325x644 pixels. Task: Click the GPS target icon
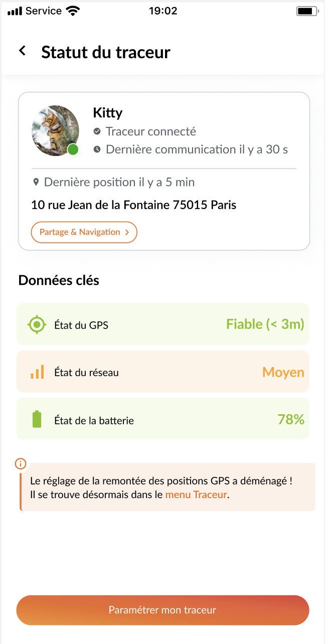click(x=37, y=325)
